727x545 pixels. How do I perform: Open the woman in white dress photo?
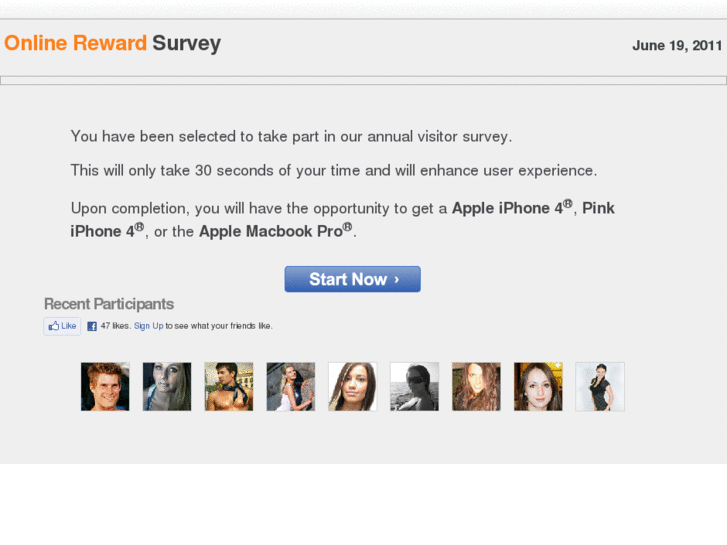tap(291, 386)
